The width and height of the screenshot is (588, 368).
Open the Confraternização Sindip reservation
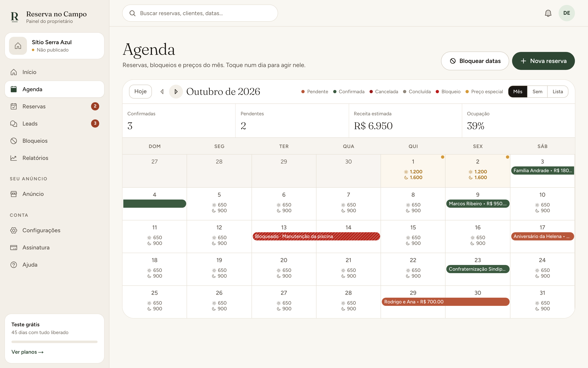[478, 269]
